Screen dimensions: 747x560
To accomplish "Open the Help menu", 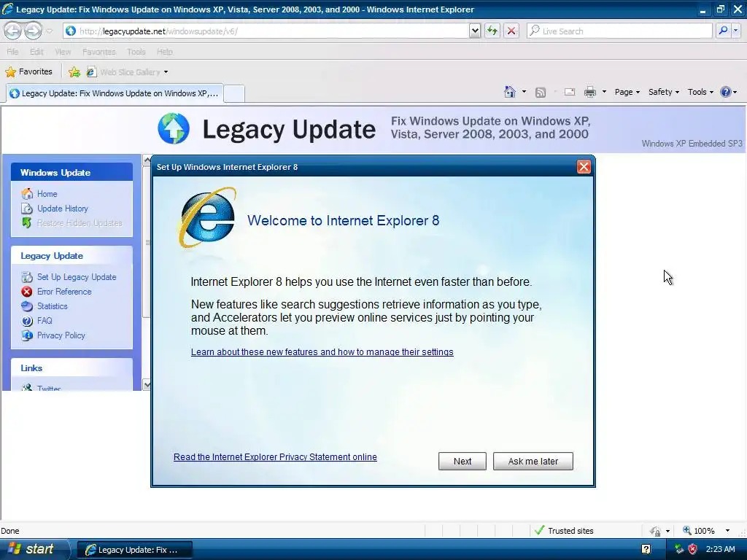I will pyautogui.click(x=164, y=52).
